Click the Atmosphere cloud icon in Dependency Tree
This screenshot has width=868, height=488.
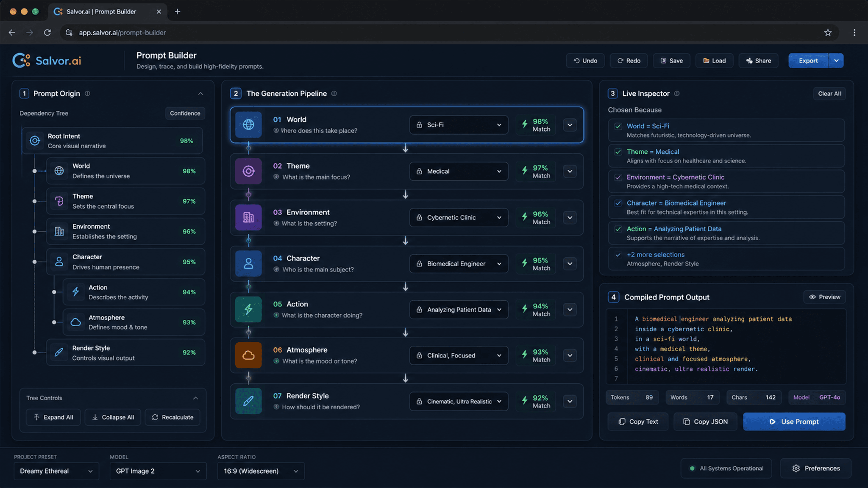[75, 322]
